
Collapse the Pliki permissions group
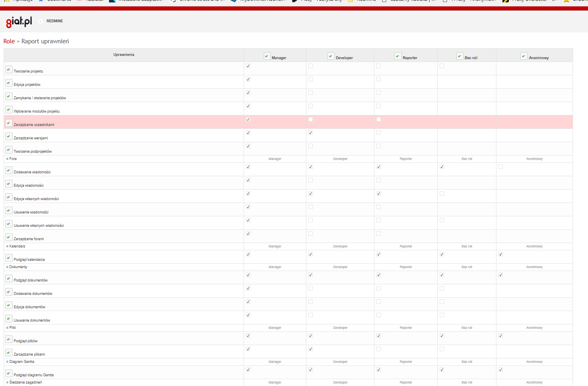7,328
